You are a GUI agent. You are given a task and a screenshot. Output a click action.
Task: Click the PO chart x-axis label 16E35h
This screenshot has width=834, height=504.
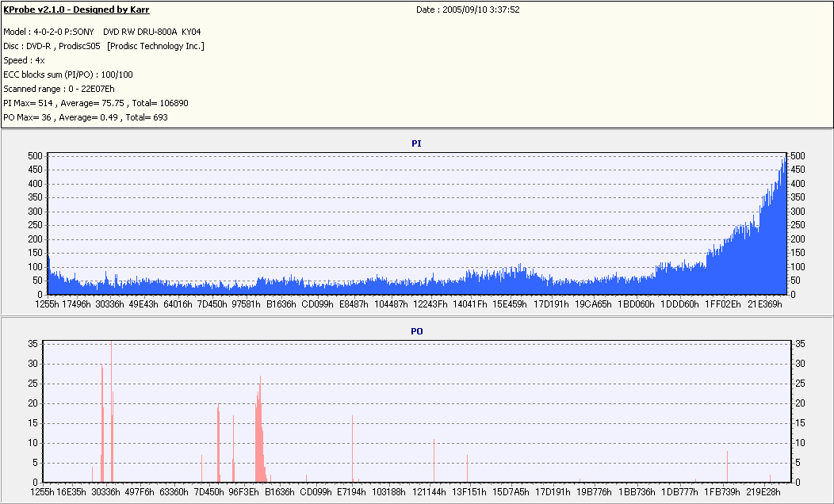(x=71, y=492)
